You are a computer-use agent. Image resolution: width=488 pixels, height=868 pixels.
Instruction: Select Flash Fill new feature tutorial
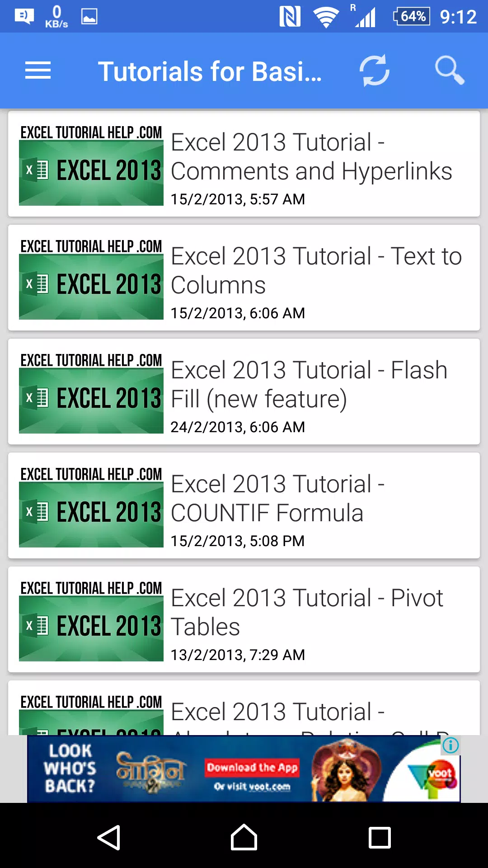(x=244, y=392)
